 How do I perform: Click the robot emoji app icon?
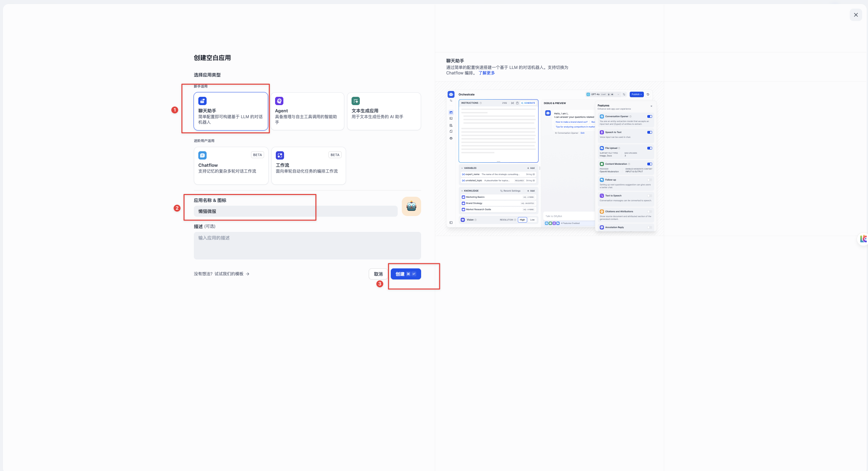pyautogui.click(x=411, y=206)
